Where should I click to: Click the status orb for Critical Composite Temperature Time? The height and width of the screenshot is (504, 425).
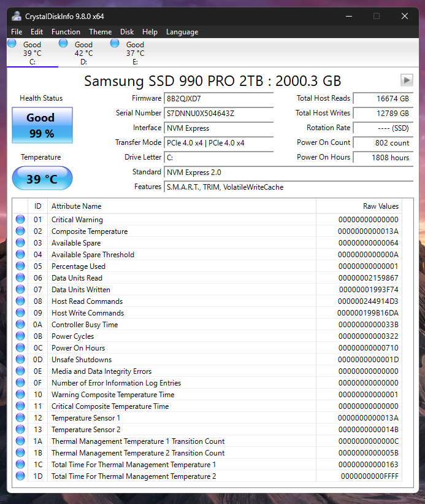coord(20,406)
